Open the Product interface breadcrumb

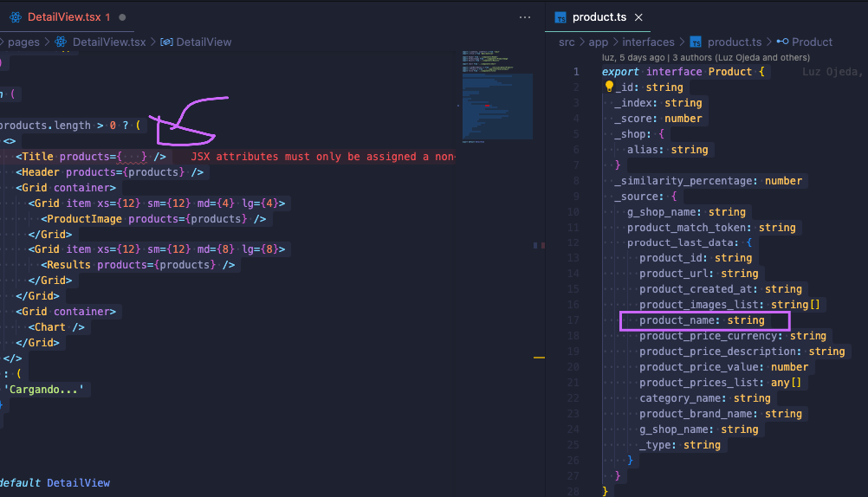(x=812, y=42)
